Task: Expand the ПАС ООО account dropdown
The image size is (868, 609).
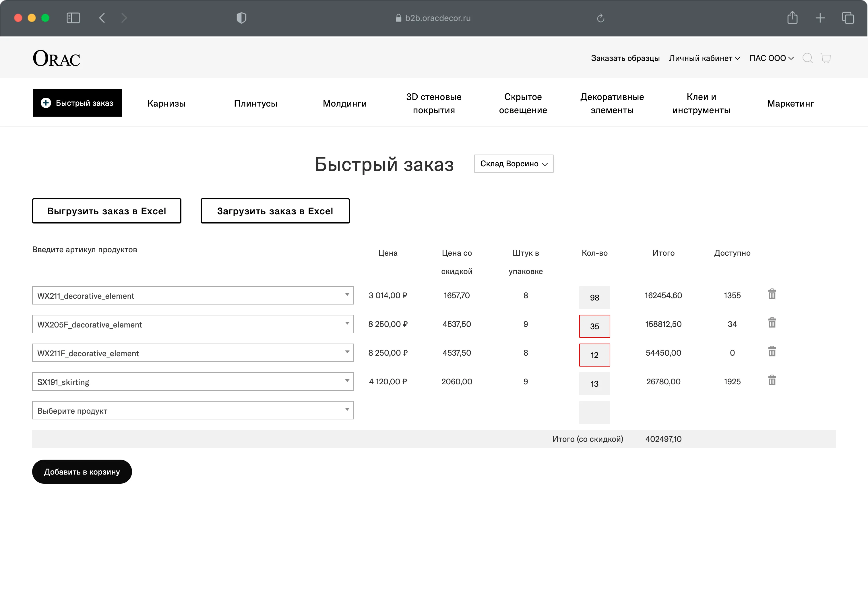Action: point(771,58)
